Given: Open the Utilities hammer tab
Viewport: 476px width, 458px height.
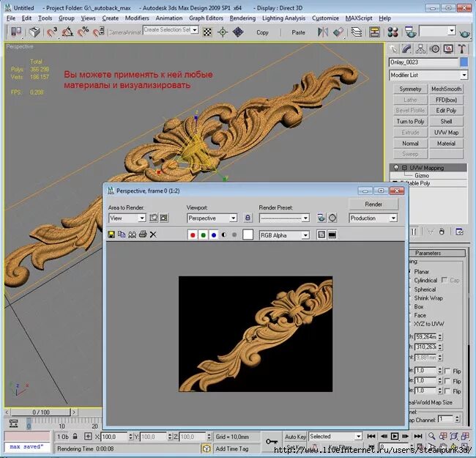Looking at the screenshot, I should pos(462,49).
